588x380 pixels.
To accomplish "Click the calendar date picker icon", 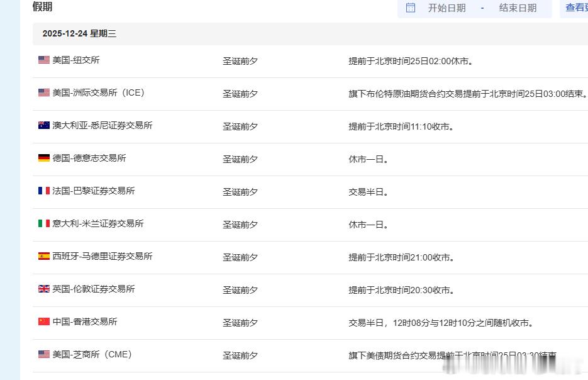I will pyautogui.click(x=411, y=9).
